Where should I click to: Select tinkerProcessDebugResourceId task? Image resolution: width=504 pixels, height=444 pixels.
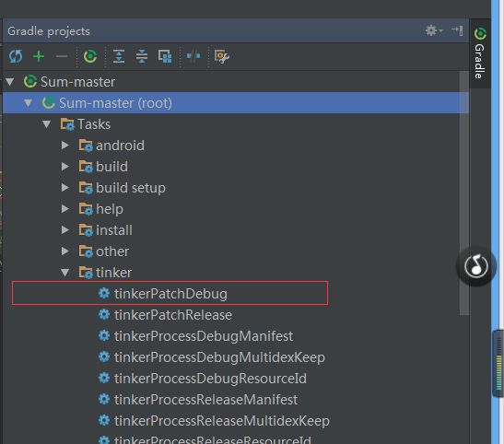[210, 379]
